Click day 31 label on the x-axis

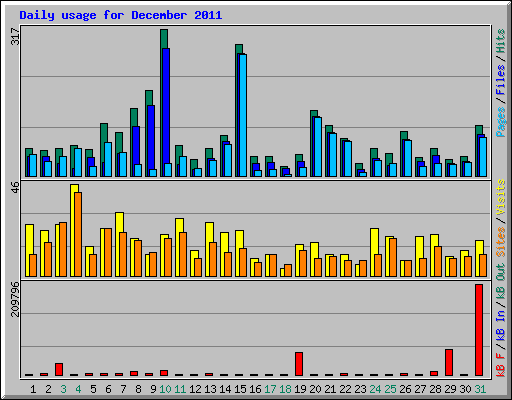(x=480, y=389)
